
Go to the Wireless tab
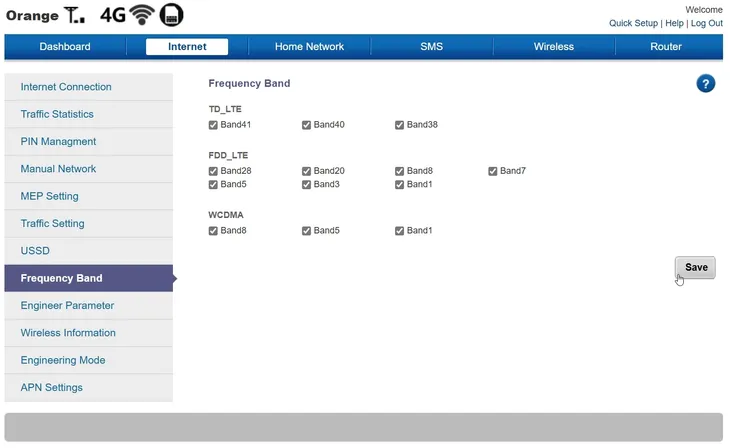553,47
